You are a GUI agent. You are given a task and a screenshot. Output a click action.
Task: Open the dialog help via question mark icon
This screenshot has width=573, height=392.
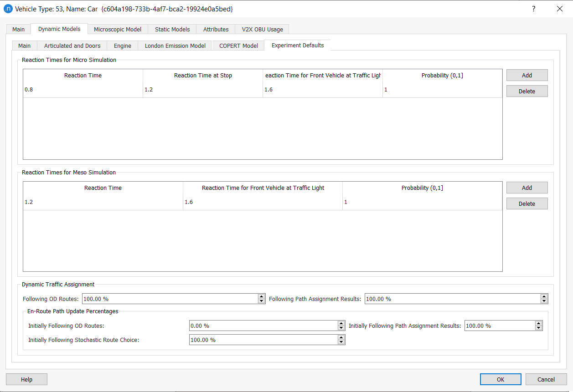click(533, 8)
